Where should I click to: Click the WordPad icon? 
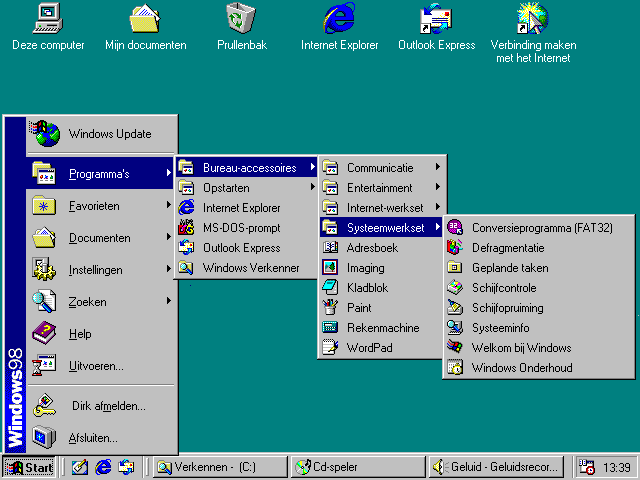point(330,347)
